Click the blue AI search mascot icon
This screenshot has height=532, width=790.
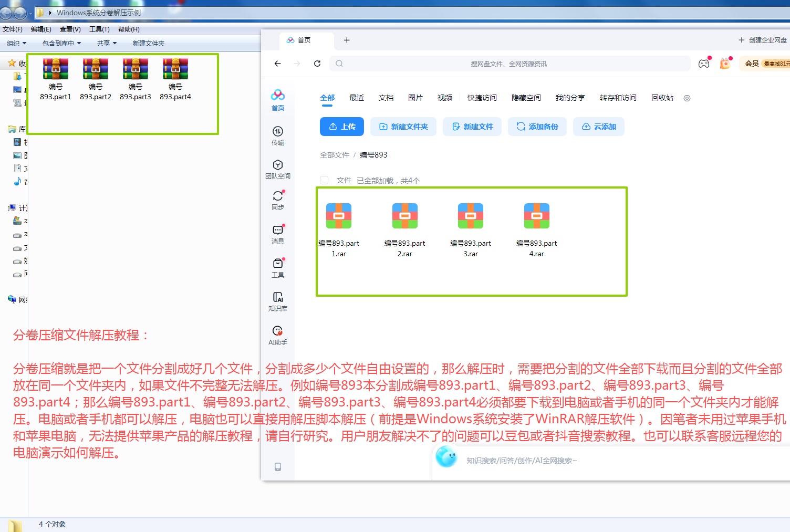click(x=446, y=457)
